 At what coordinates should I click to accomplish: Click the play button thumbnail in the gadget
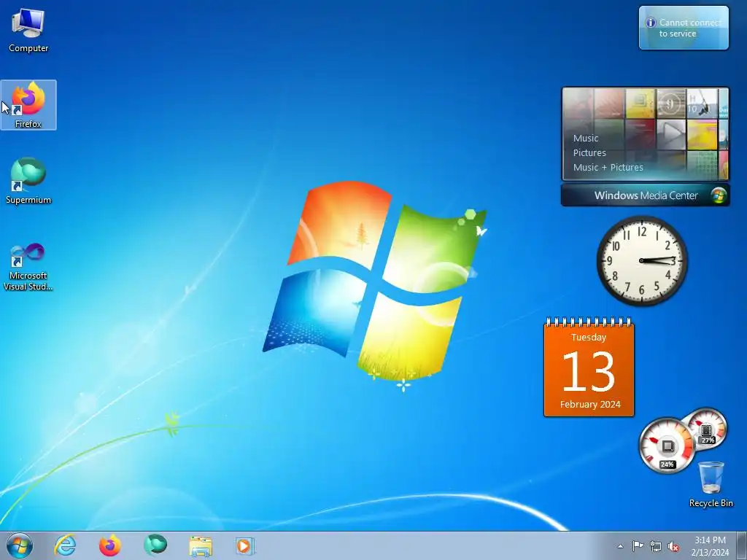click(671, 134)
